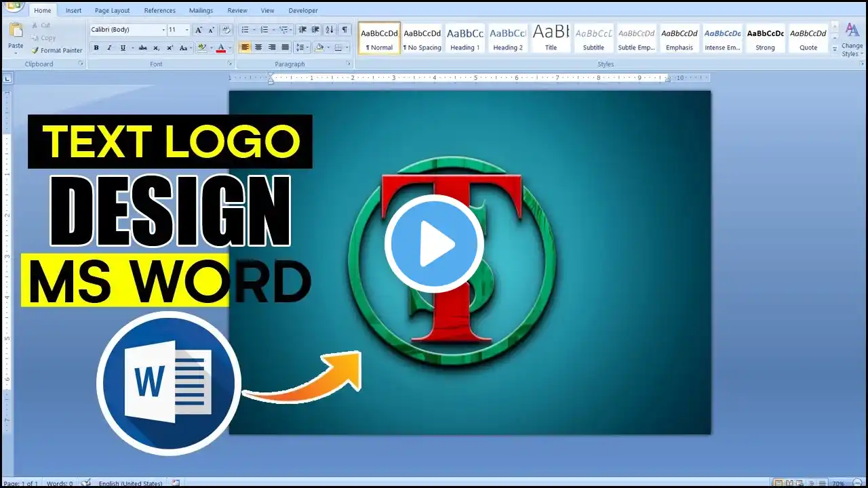Open the References ribbon tab

tap(160, 10)
